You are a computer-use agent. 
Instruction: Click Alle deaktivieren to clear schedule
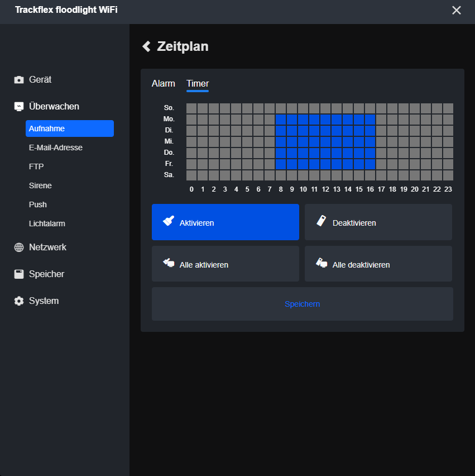378,264
